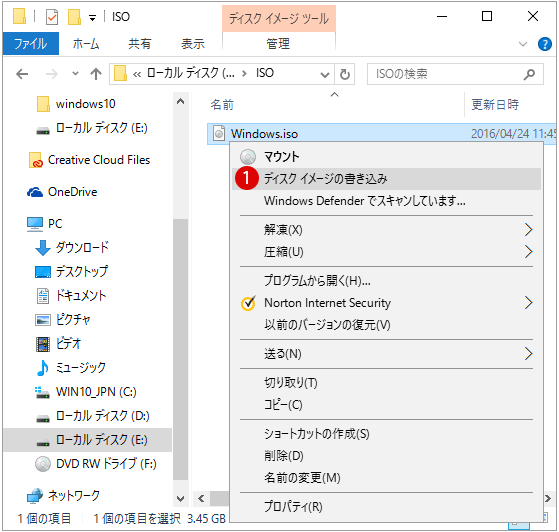559x532 pixels.
Task: Choose ディスク イメージの書き込み
Action: (x=386, y=179)
